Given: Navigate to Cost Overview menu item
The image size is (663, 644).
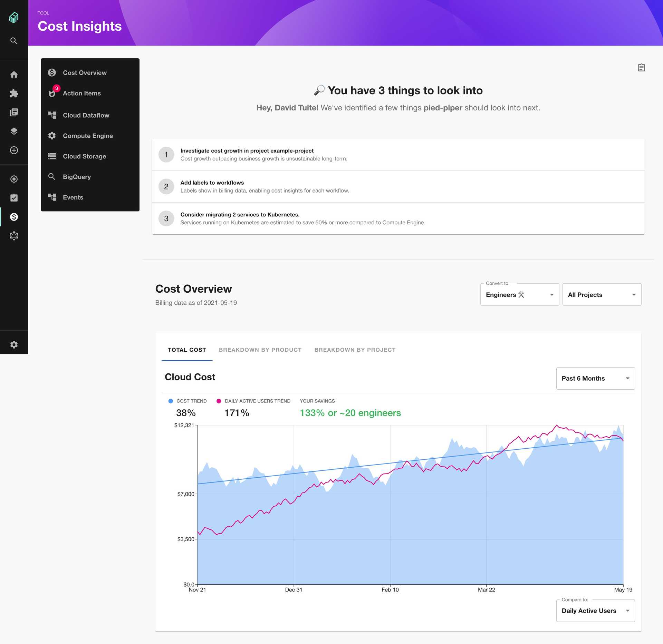Looking at the screenshot, I should [x=90, y=72].
